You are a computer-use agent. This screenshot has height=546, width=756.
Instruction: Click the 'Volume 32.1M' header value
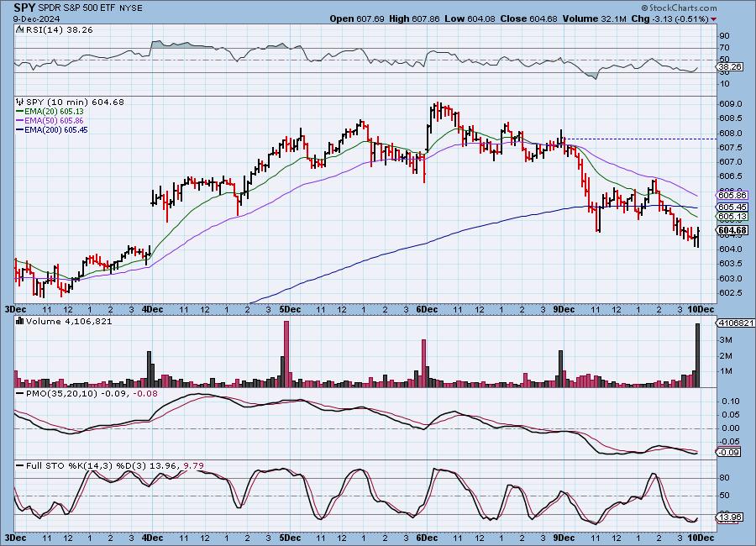coord(594,18)
